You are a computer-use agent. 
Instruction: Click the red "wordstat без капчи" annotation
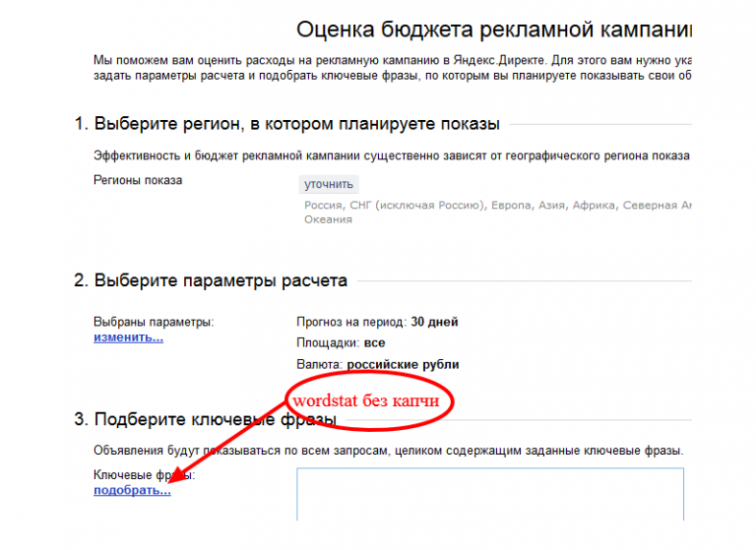point(369,401)
